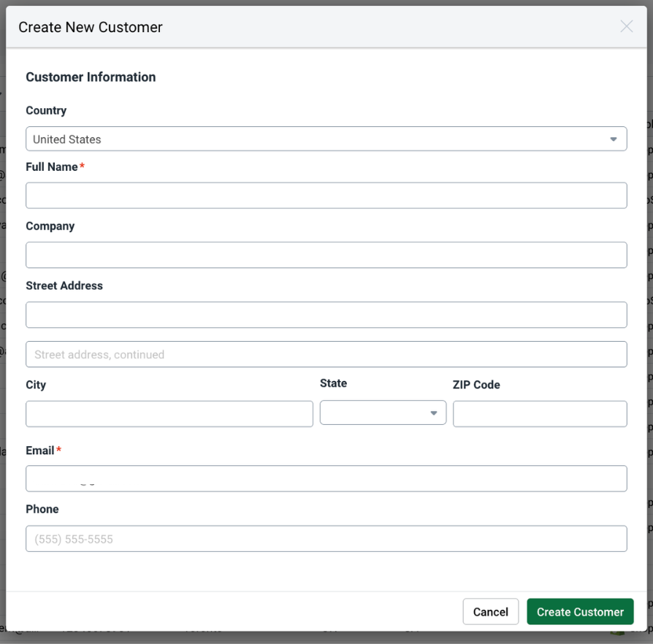653x644 pixels.
Task: Open the Country dropdown
Action: pyautogui.click(x=326, y=139)
